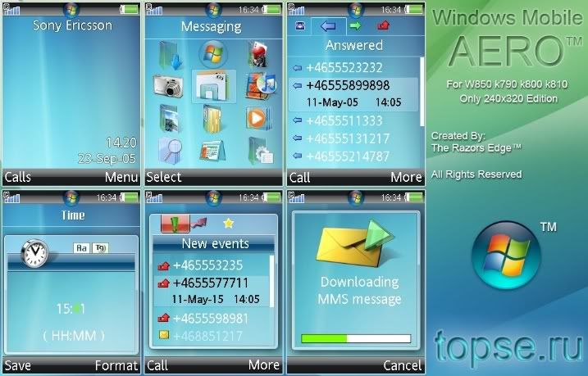Open the download folder icon with blue arrow
588x376 pixels.
[x=171, y=56]
